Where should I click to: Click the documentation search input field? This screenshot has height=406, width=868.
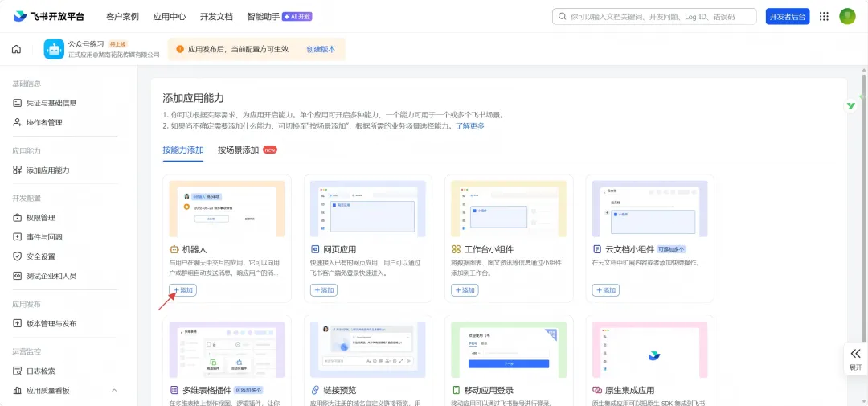(654, 17)
